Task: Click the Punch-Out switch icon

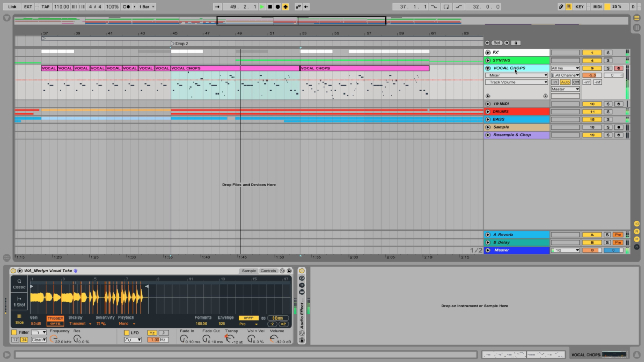Action: pyautogui.click(x=458, y=6)
